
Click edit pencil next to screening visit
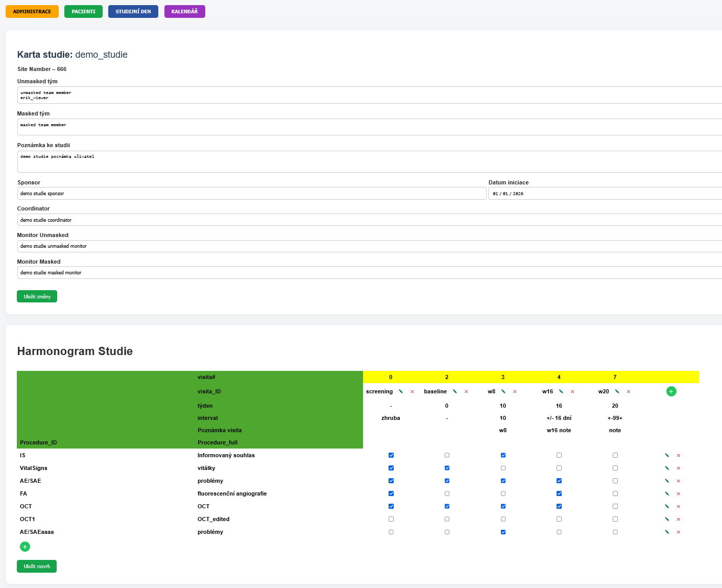[x=401, y=391]
